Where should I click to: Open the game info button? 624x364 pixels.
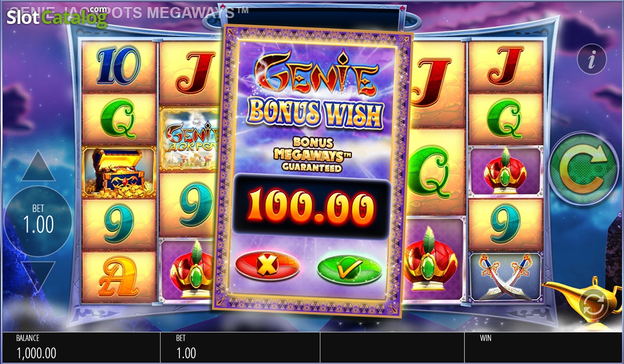[x=591, y=60]
